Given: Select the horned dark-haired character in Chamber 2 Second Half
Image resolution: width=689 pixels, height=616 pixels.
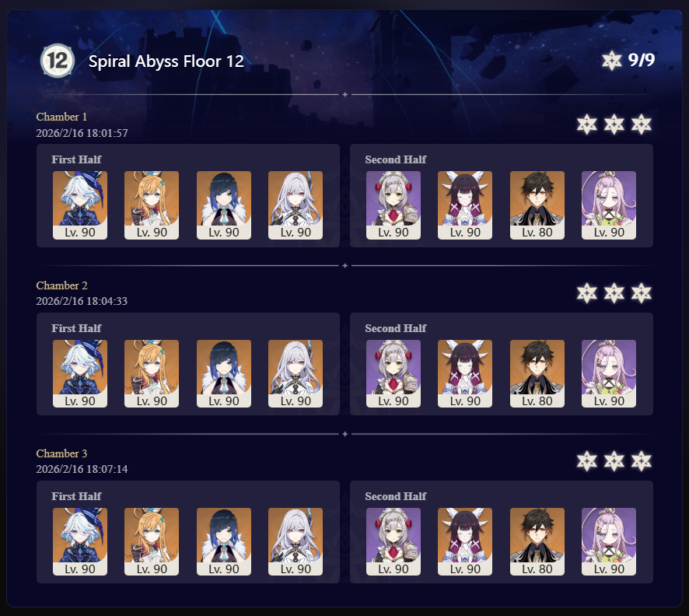Looking at the screenshot, I should [465, 373].
